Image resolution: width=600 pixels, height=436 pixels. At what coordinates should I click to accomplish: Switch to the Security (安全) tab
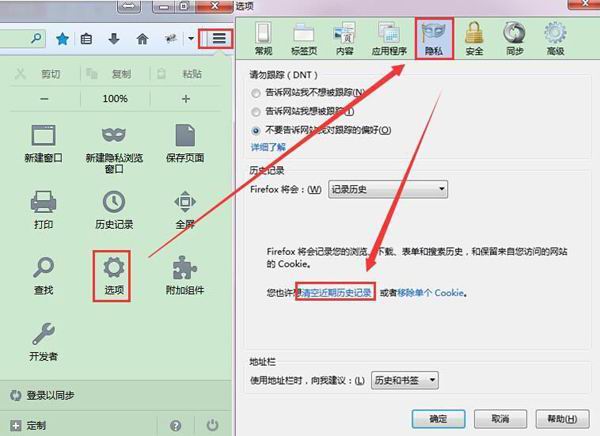click(x=474, y=39)
